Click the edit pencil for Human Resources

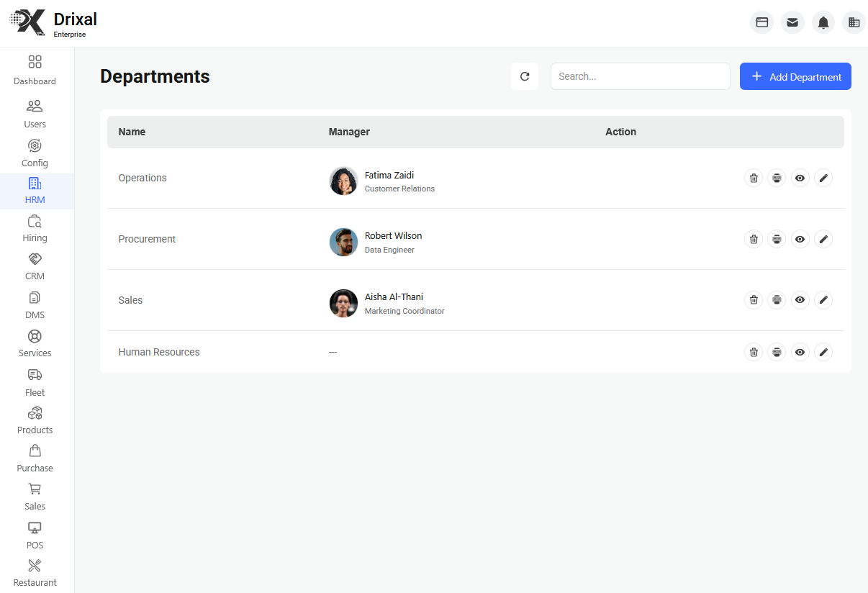(x=823, y=352)
